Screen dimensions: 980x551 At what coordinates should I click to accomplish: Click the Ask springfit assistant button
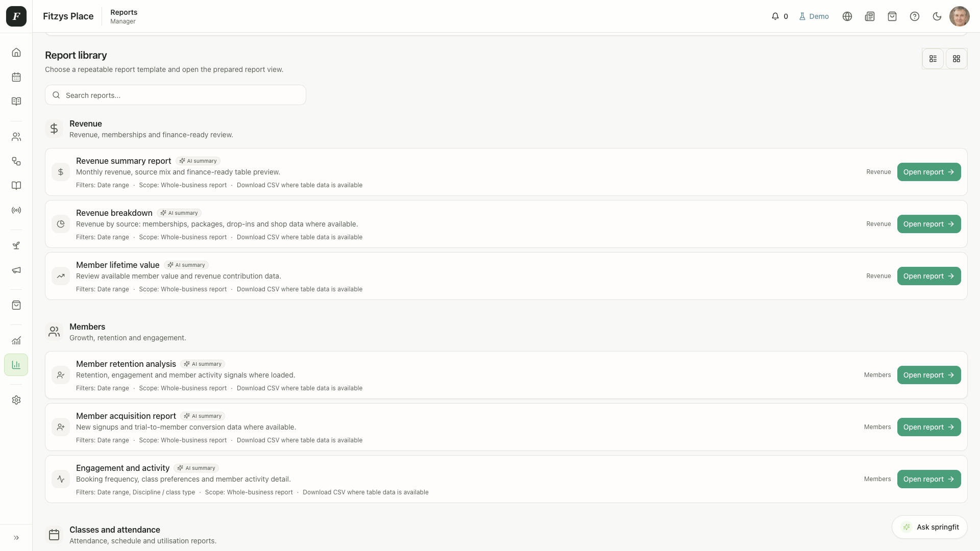(x=930, y=527)
